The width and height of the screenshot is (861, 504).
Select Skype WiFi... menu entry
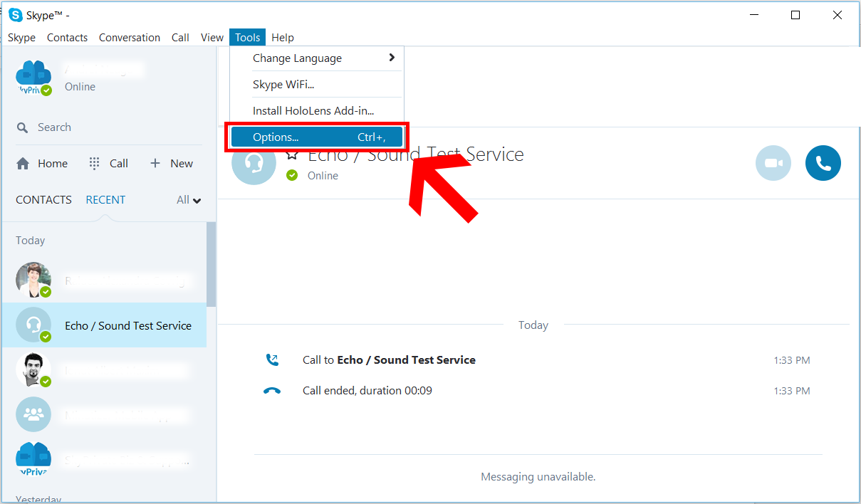[317, 85]
